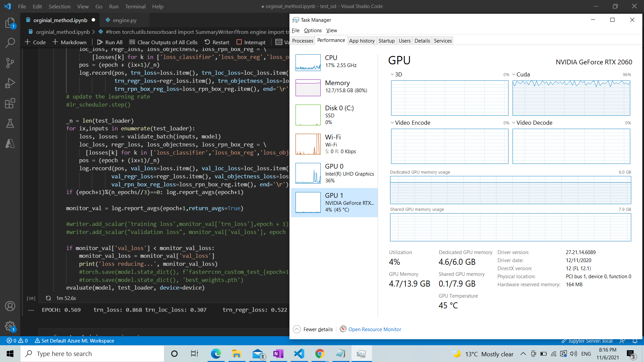Switch to the Processes tab
This screenshot has width=644, height=362.
(x=303, y=41)
